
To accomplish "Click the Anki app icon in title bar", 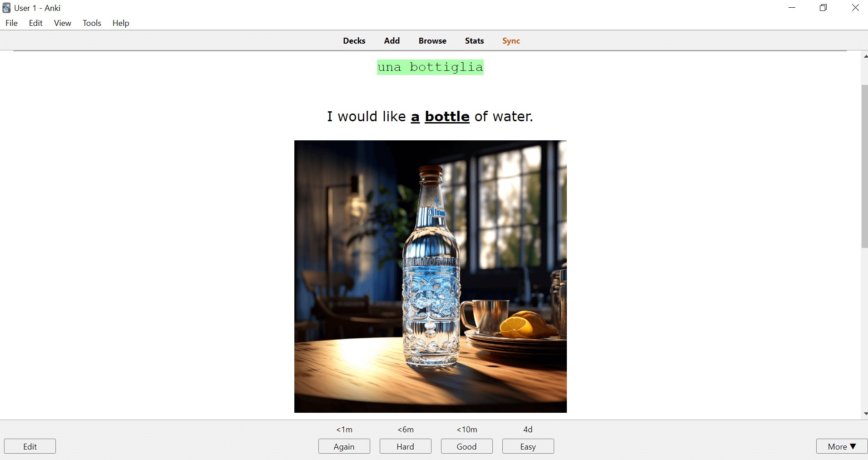I will [x=6, y=8].
